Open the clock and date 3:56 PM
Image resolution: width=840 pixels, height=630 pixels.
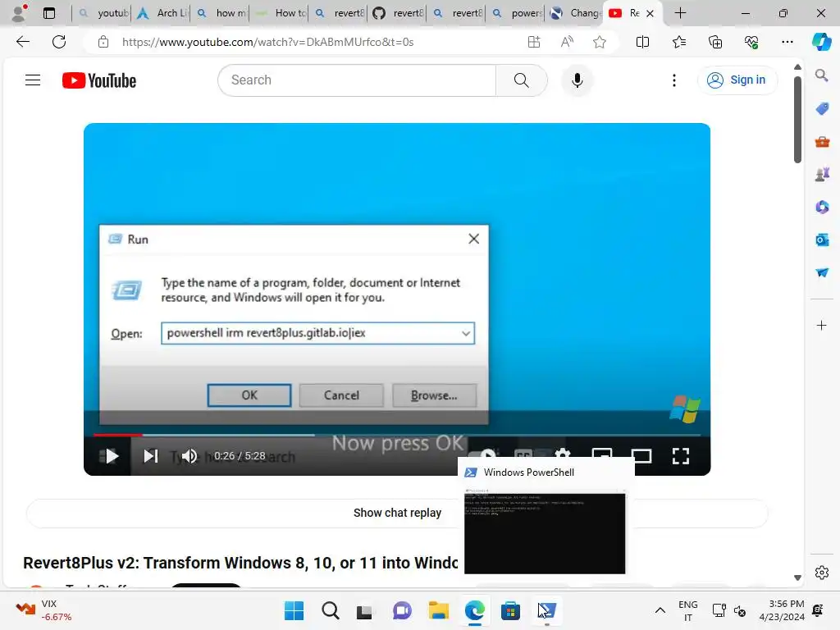pos(782,610)
